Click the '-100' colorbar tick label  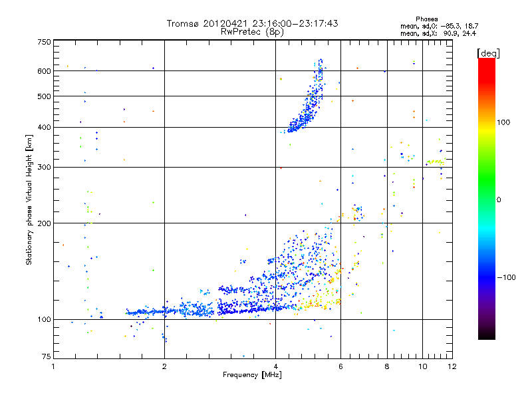[x=506, y=277]
